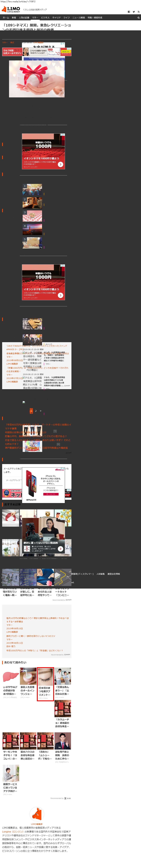This screenshot has width=141, height=868.
Task: Open the Facebook icon in header
Action: (x=129, y=12)
